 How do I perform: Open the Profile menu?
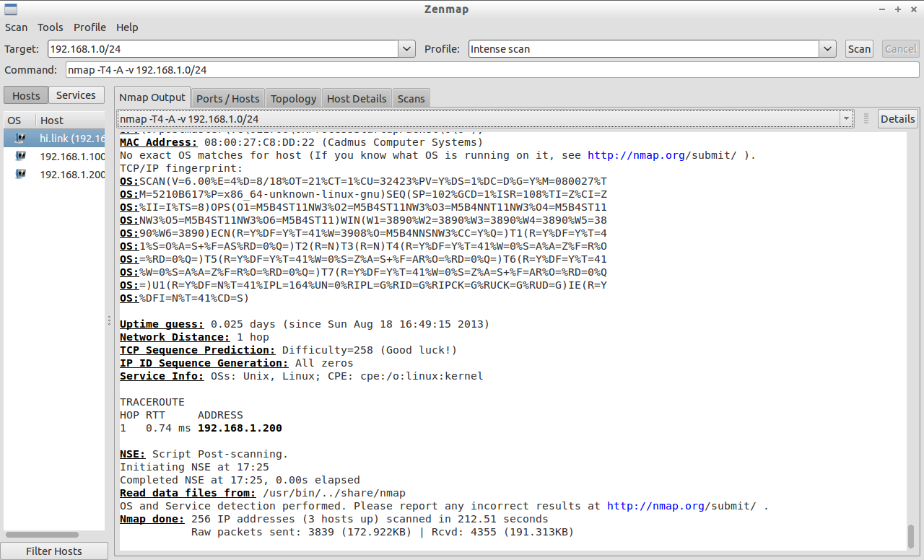(x=90, y=27)
